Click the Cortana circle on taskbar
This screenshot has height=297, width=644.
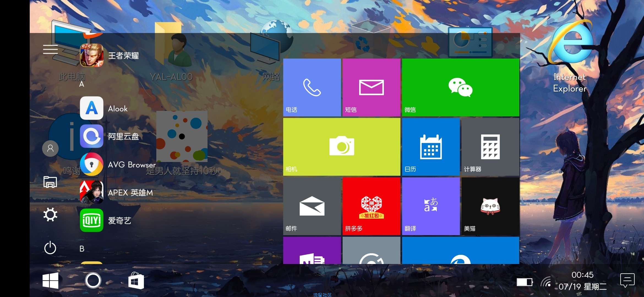(x=93, y=280)
